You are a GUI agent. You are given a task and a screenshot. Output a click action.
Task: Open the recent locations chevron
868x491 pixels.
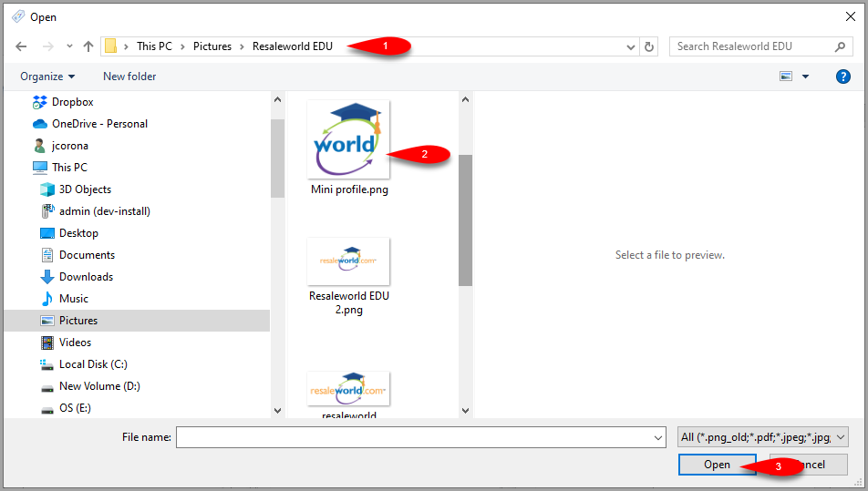pos(69,46)
